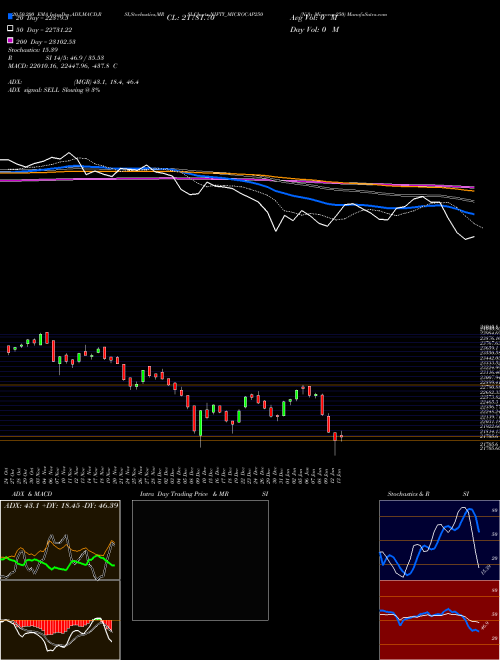The width and height of the screenshot is (500, 660).
Task: Open the red RSI chart panel
Action: 439,620
